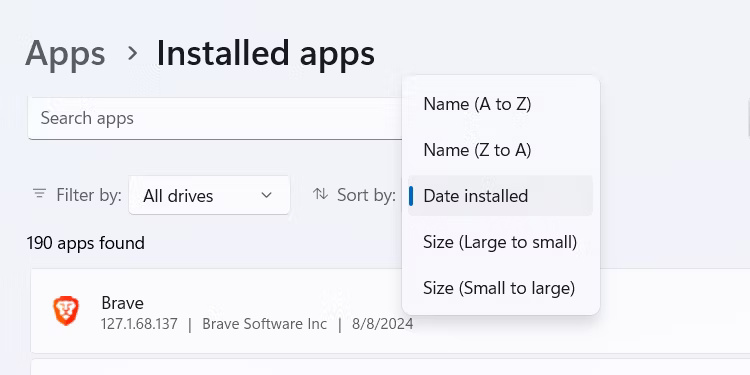Click the Filter by label
Viewport: 750px width, 375px height.
click(89, 195)
